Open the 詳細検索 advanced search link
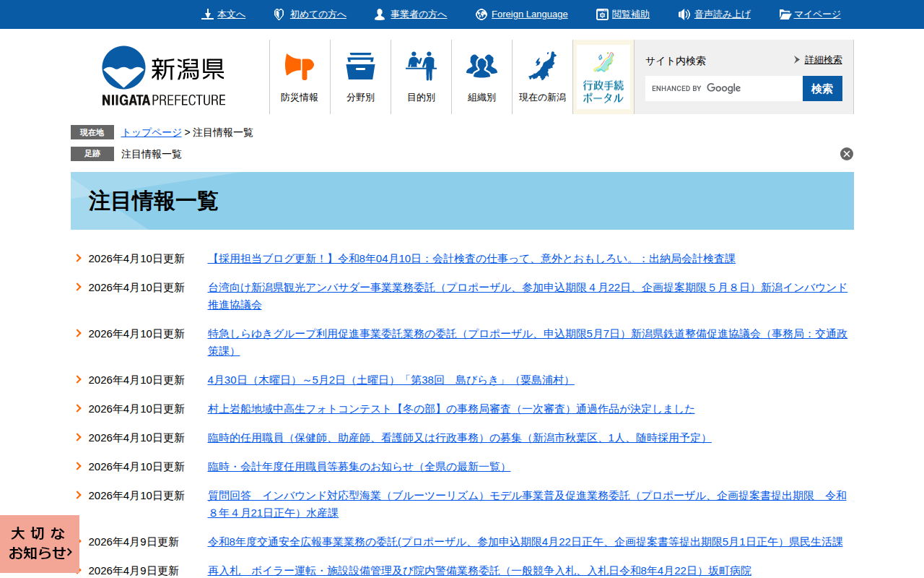924x578 pixels. pos(823,59)
